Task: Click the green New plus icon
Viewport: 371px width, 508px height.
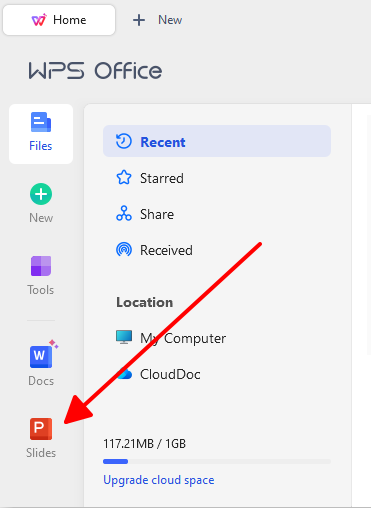Action: point(41,194)
